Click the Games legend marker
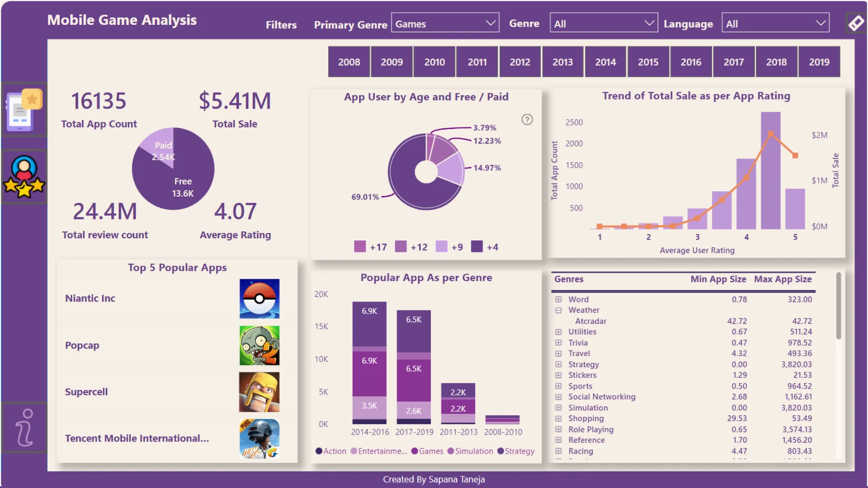Viewport: 868px width, 488px height. [415, 451]
